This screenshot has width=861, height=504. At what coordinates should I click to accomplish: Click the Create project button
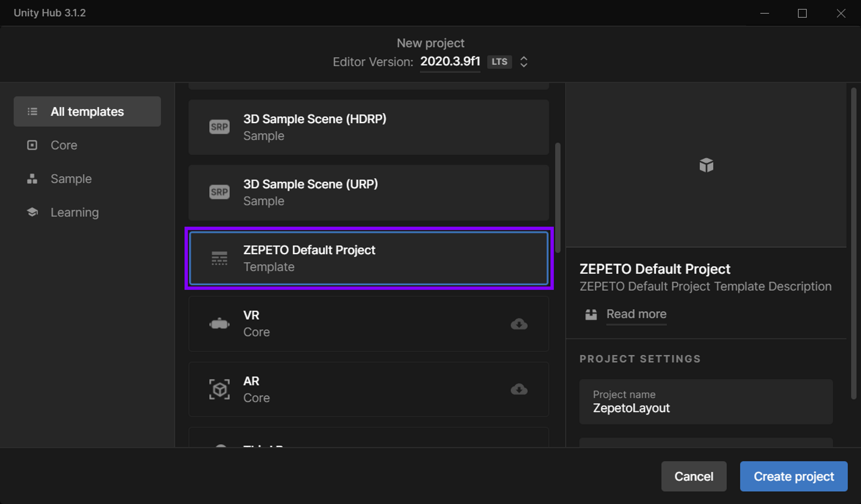794,476
